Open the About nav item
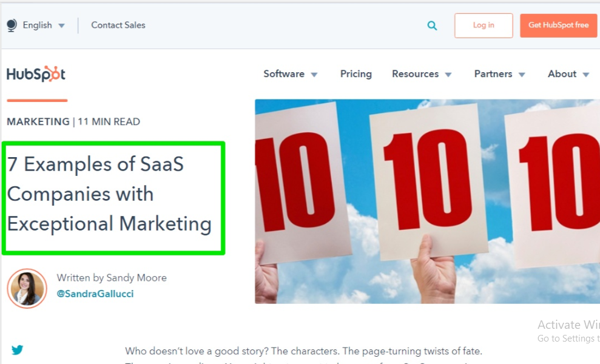This screenshot has height=364, width=600. point(562,73)
